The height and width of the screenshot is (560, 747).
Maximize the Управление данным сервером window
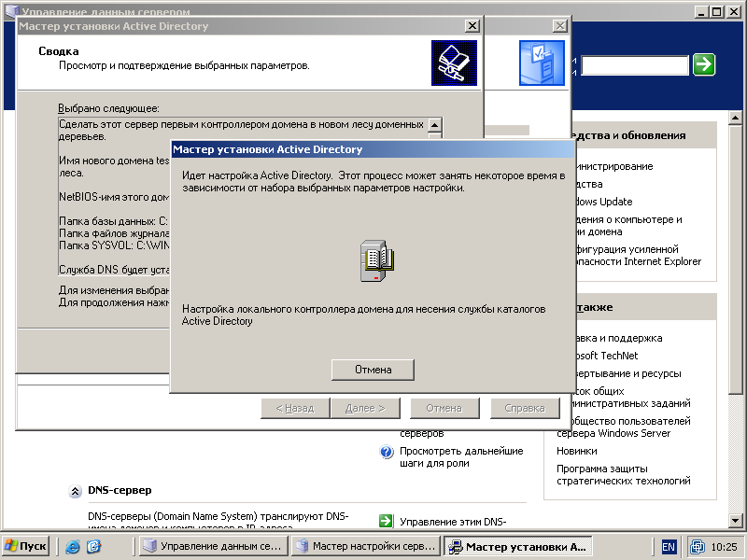click(x=716, y=11)
